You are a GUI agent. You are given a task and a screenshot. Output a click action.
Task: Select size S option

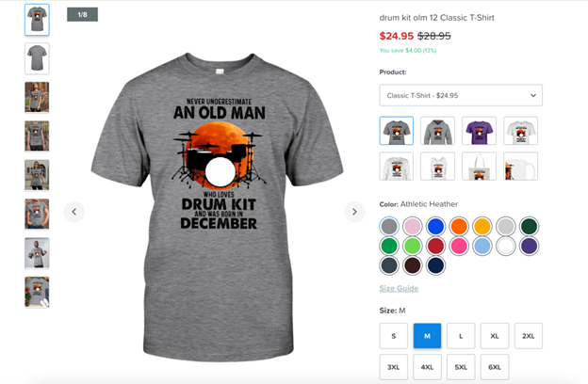coord(393,336)
